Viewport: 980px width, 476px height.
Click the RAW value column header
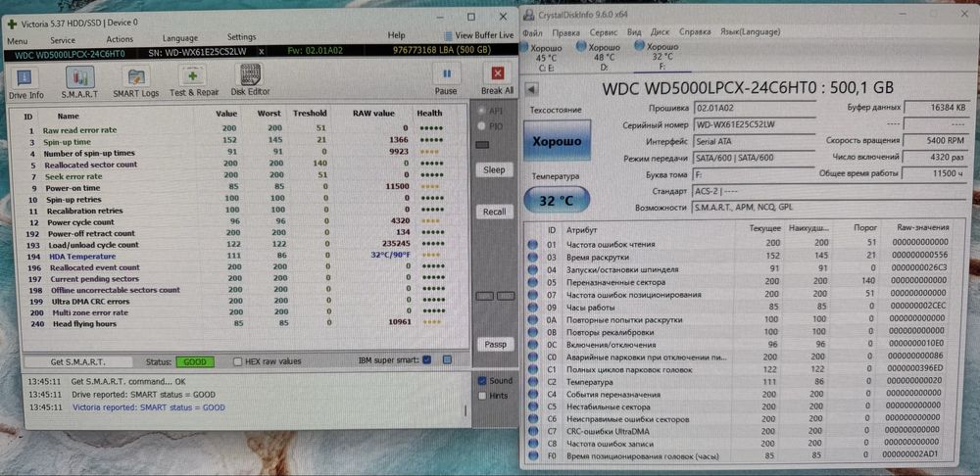(x=373, y=114)
